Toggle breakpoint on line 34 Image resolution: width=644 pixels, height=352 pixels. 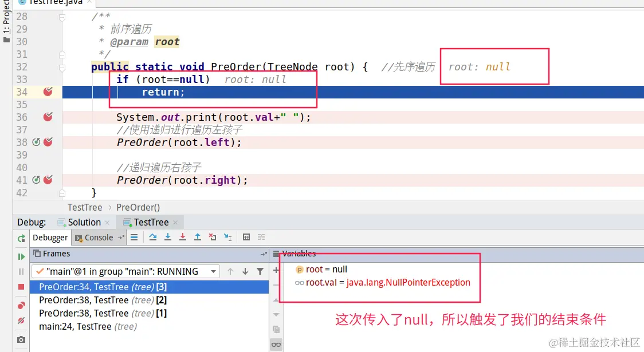pyautogui.click(x=48, y=92)
